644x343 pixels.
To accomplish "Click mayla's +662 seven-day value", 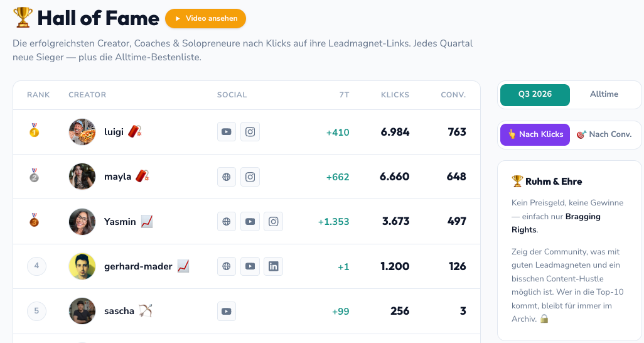I will coord(338,177).
